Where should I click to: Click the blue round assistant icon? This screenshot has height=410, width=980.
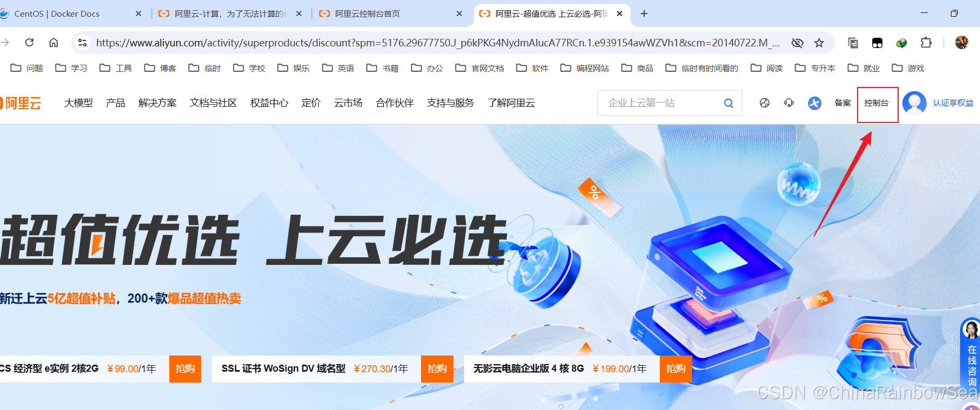click(x=815, y=102)
